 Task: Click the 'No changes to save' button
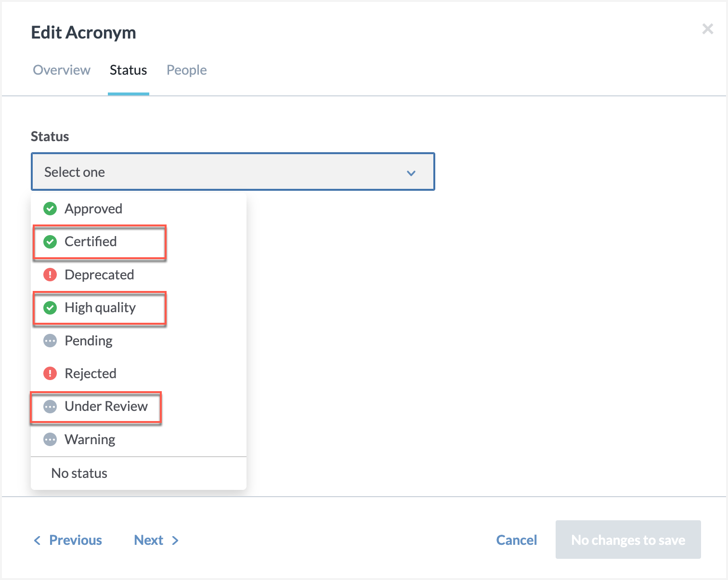click(x=628, y=540)
